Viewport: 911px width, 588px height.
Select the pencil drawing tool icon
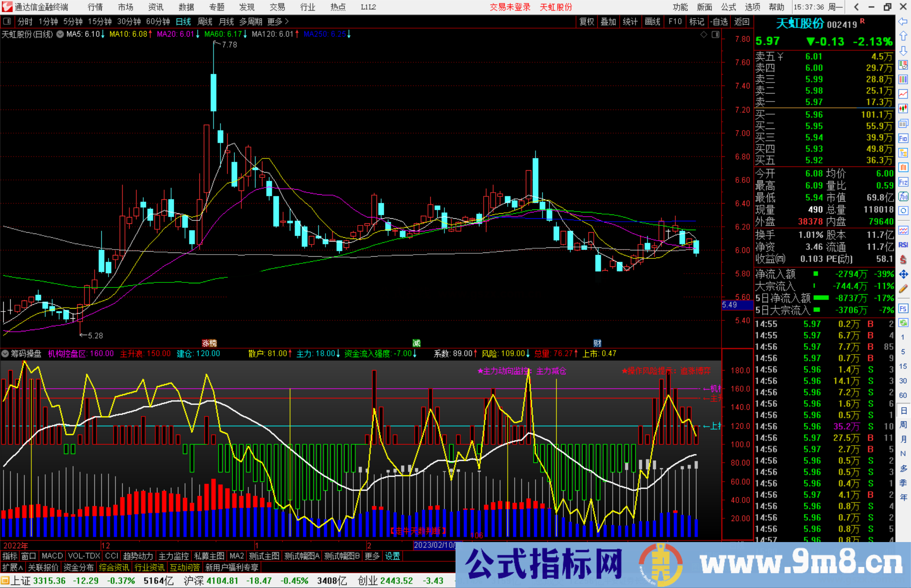pyautogui.click(x=903, y=289)
